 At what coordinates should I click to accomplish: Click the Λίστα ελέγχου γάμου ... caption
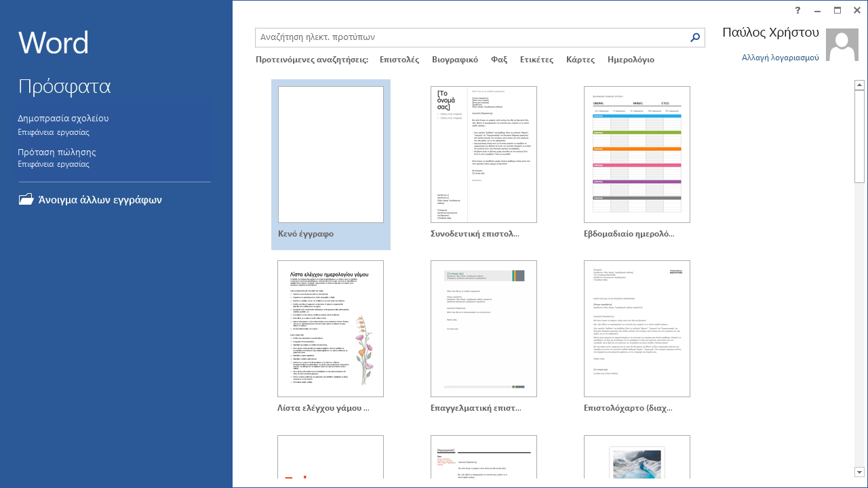coord(323,409)
